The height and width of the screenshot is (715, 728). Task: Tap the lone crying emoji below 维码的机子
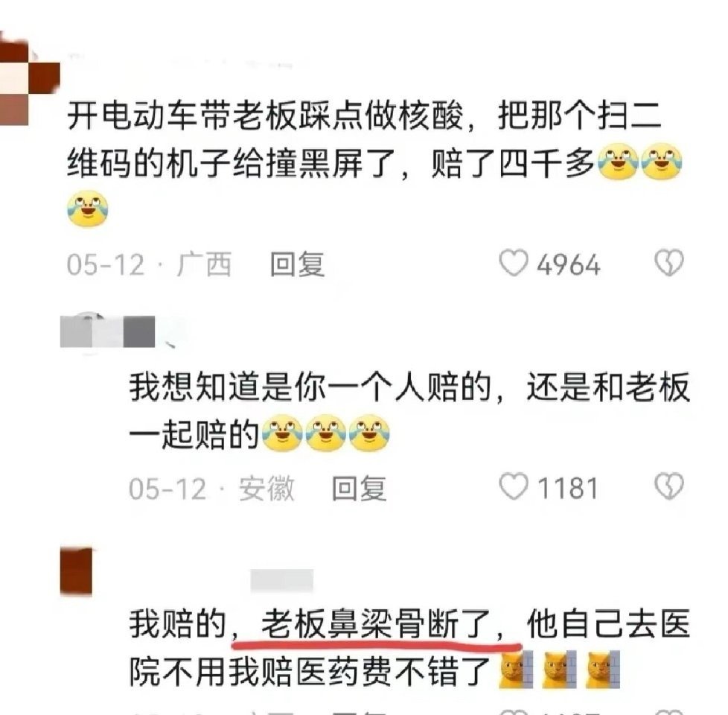(88, 209)
